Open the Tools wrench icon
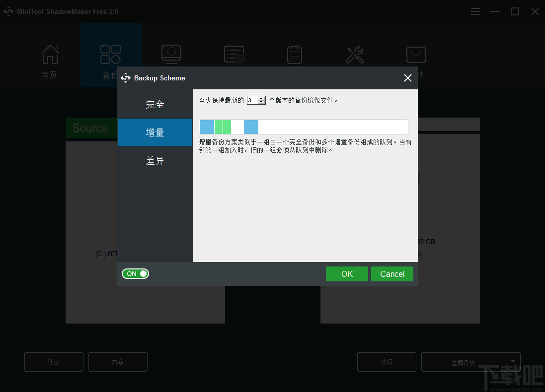545x392 pixels. (355, 55)
